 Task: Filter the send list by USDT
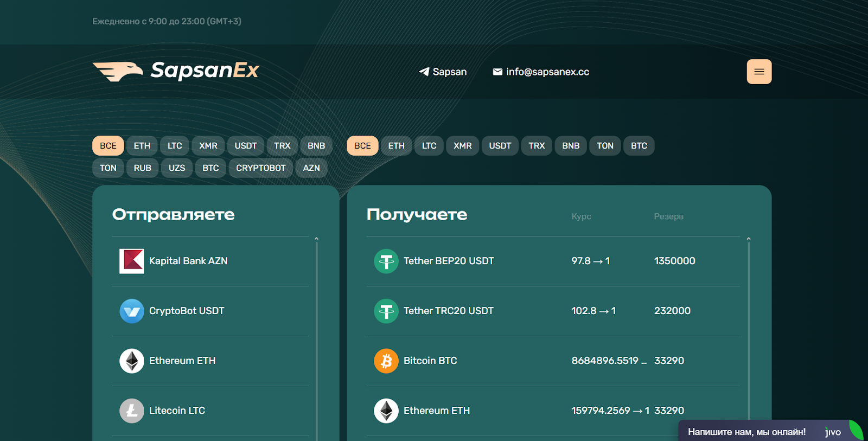click(246, 145)
